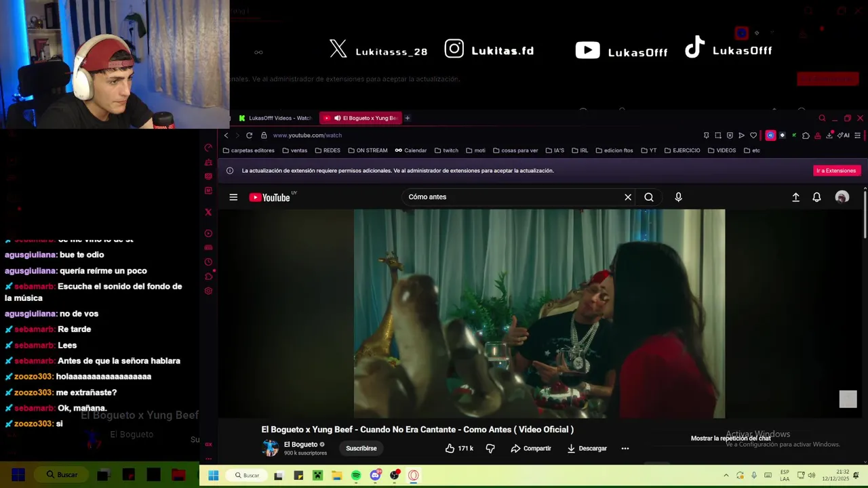Click the YouTube page vertical scrollbar
The height and width of the screenshot is (488, 868).
865,214
